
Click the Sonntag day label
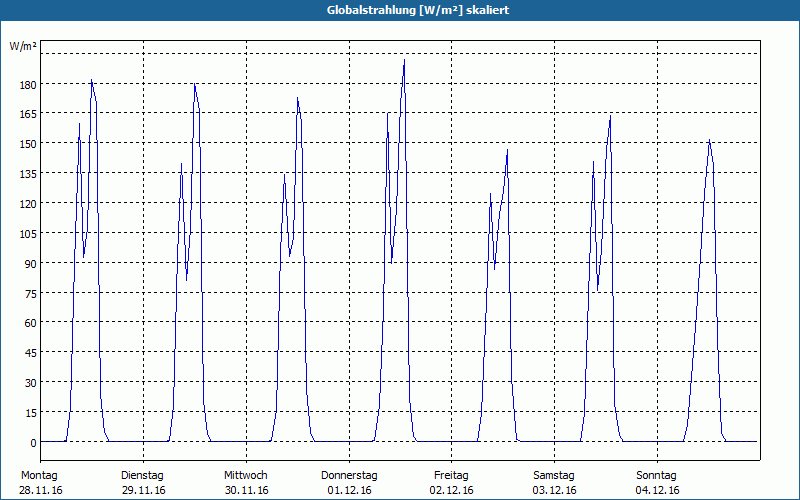coord(657,476)
